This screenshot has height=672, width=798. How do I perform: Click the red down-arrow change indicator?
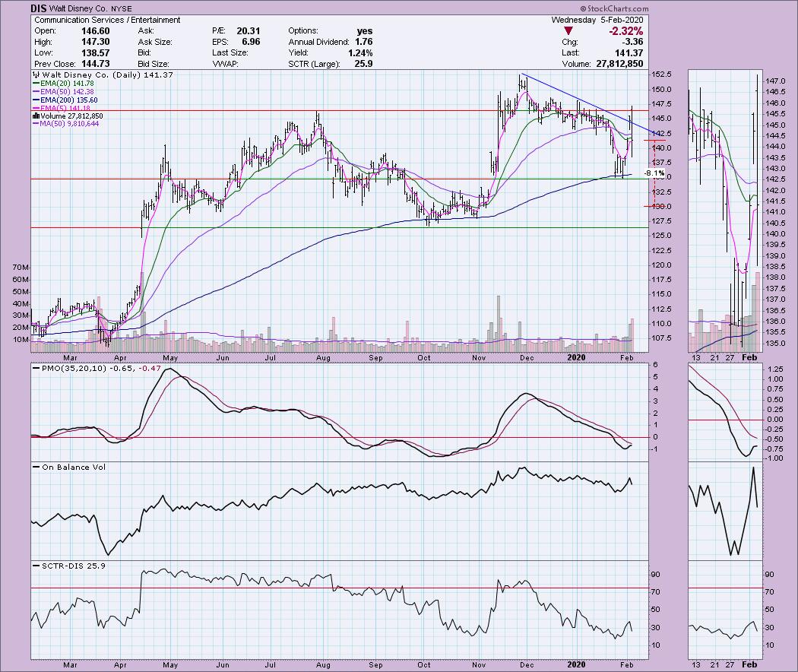point(568,32)
